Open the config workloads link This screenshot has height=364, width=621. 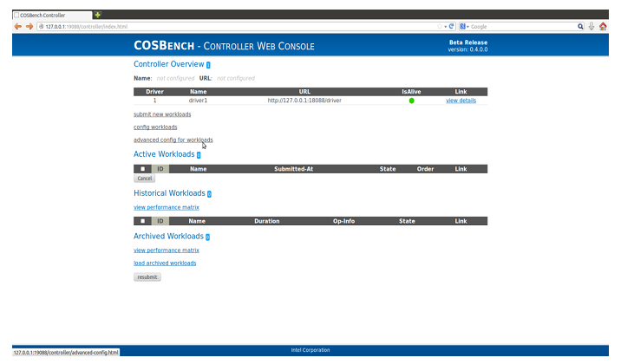(x=155, y=127)
